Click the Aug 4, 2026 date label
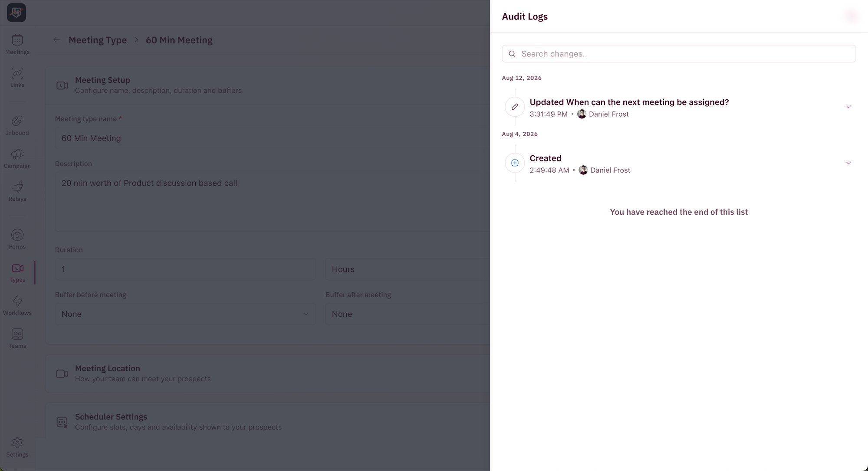Viewport: 868px width, 471px height. coord(520,134)
